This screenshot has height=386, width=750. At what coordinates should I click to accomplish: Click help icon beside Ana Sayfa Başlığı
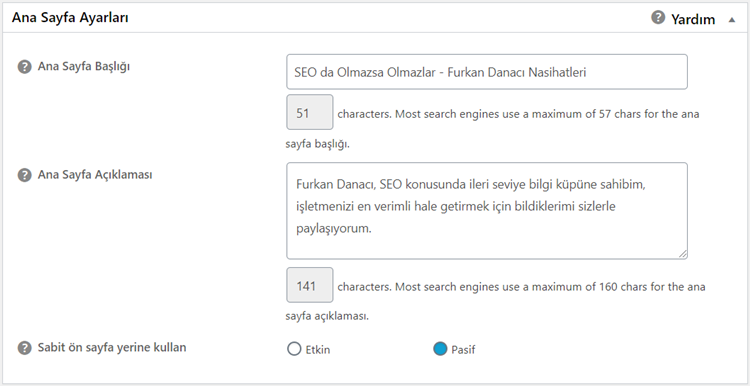tap(24, 67)
